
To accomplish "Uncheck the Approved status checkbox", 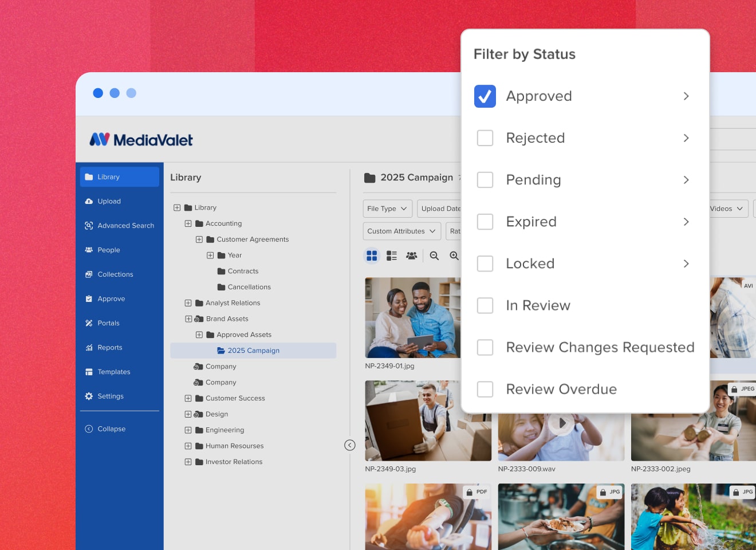I will point(485,96).
